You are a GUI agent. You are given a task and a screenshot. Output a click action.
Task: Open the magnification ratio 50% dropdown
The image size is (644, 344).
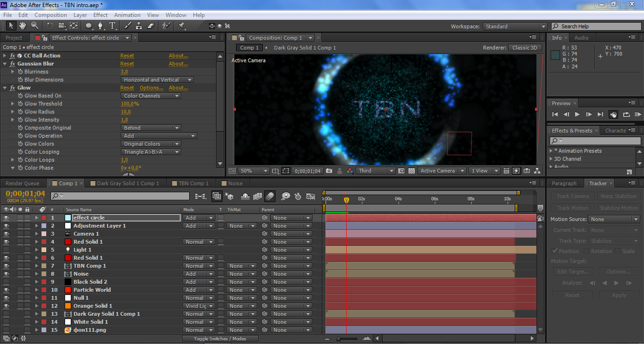253,171
